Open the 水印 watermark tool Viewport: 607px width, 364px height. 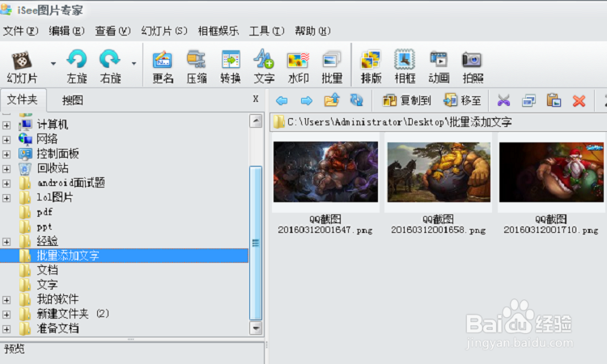point(298,66)
